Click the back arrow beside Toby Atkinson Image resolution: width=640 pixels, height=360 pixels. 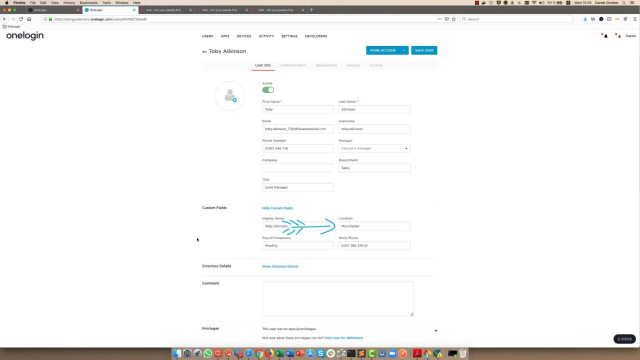pyautogui.click(x=204, y=52)
